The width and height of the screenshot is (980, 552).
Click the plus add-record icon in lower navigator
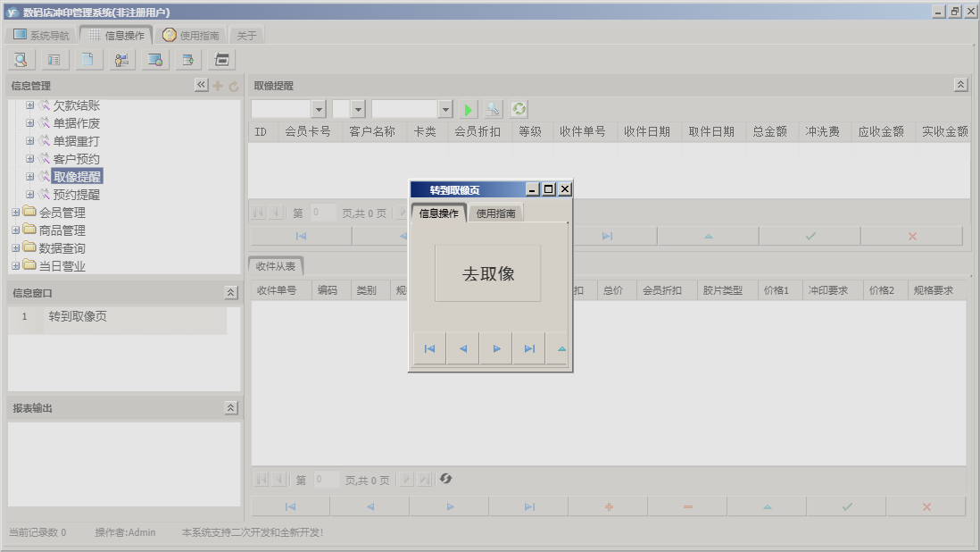(609, 507)
